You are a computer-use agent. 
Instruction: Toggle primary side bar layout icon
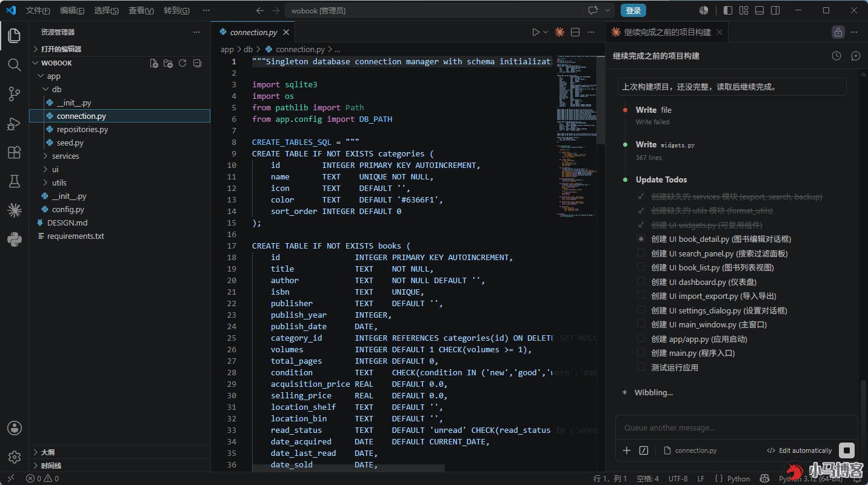[728, 10]
